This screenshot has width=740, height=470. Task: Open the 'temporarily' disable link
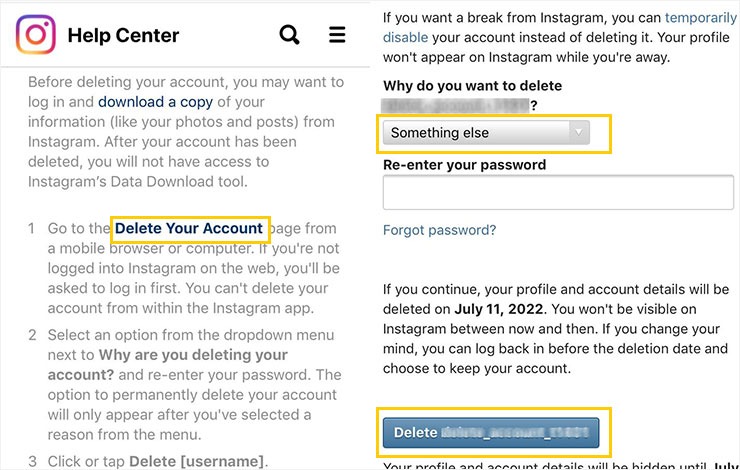click(x=701, y=18)
